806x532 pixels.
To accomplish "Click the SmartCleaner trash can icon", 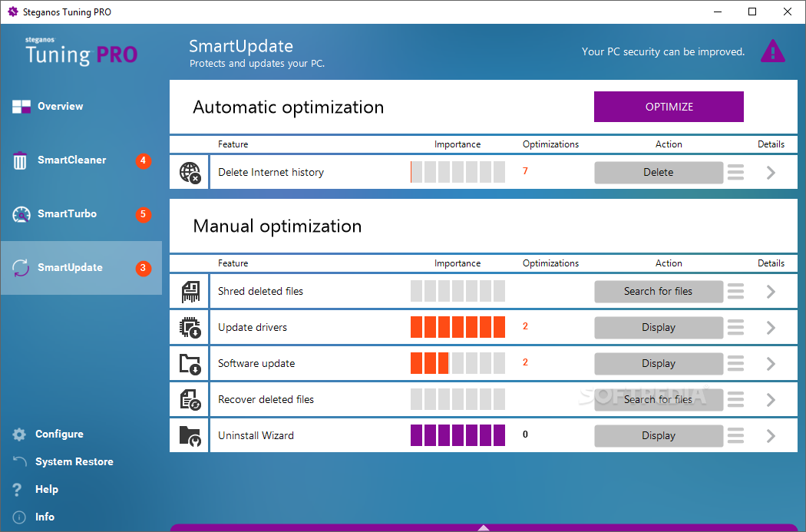I will 20,160.
